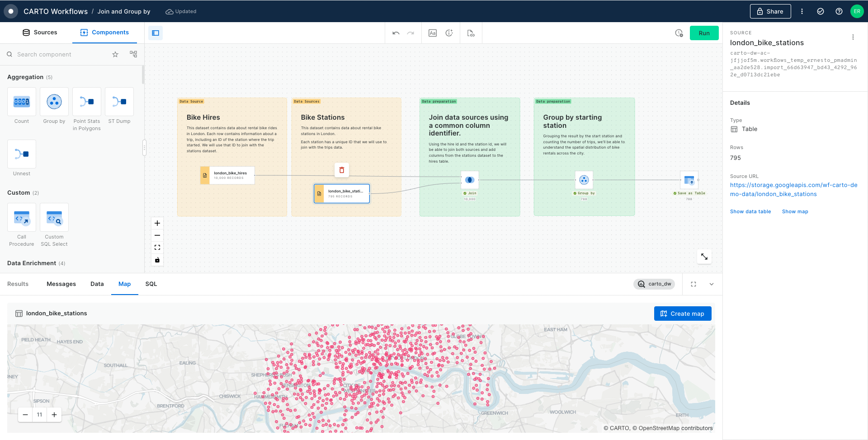The height and width of the screenshot is (440, 868).
Task: Select the ST Dump component
Action: [x=119, y=102]
